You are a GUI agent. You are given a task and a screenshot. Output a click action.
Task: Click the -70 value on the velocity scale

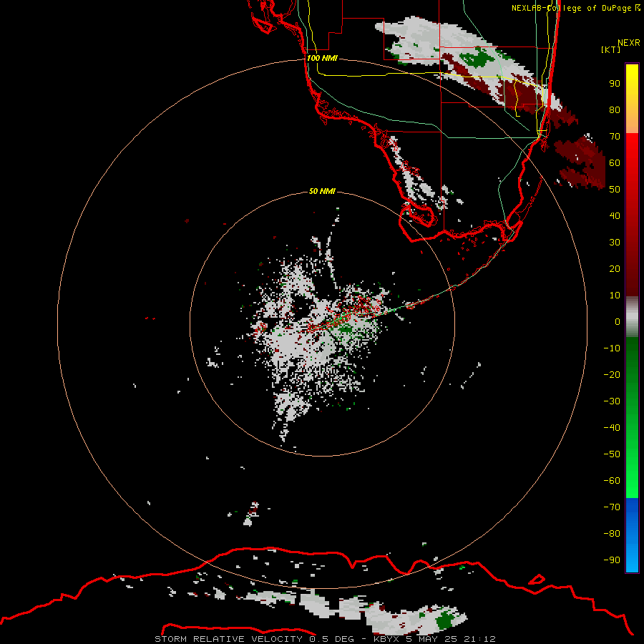coord(612,507)
